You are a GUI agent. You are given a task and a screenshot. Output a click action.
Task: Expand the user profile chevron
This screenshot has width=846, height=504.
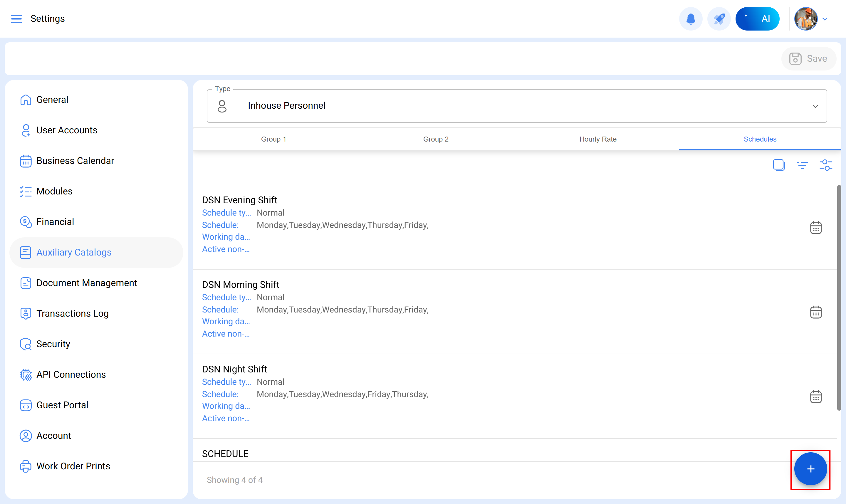(825, 19)
